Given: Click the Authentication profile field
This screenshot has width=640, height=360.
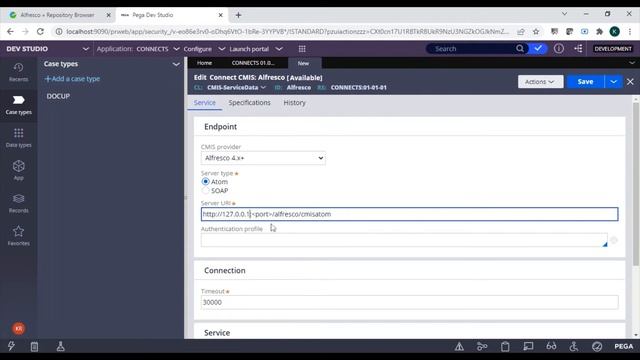Looking at the screenshot, I should 404,240.
